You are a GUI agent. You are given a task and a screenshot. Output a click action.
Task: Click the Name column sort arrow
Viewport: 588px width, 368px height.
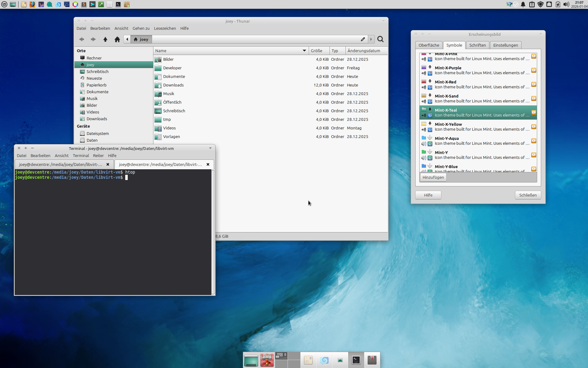tap(304, 51)
